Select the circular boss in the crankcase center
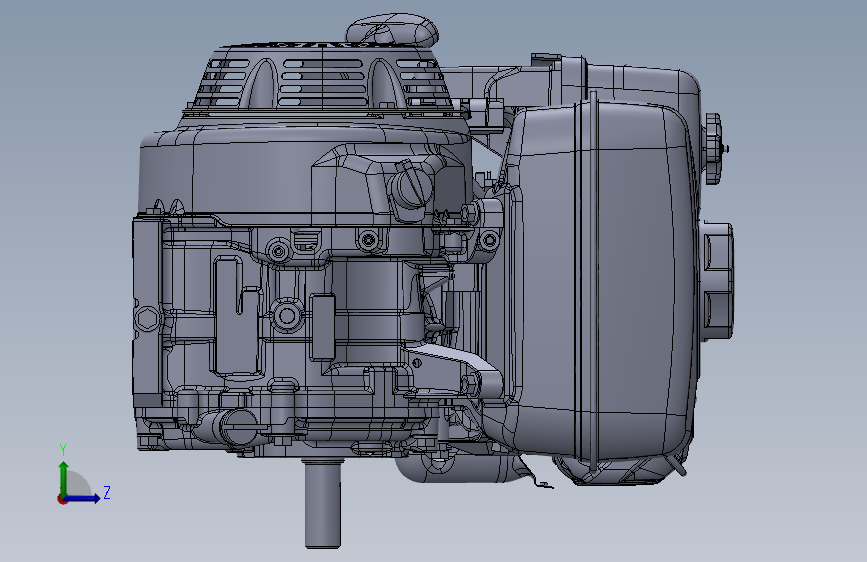The width and height of the screenshot is (867, 562). (286, 316)
